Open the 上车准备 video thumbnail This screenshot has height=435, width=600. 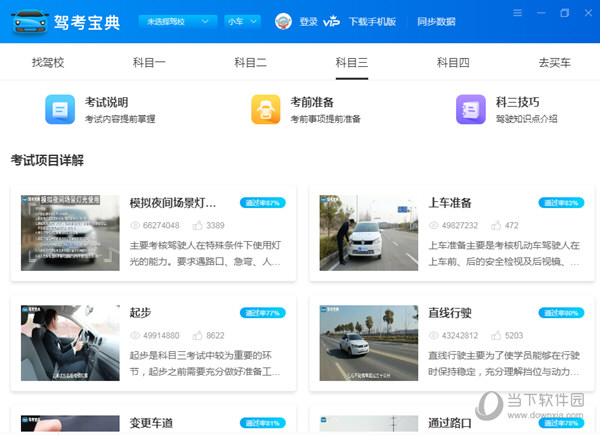pos(369,233)
